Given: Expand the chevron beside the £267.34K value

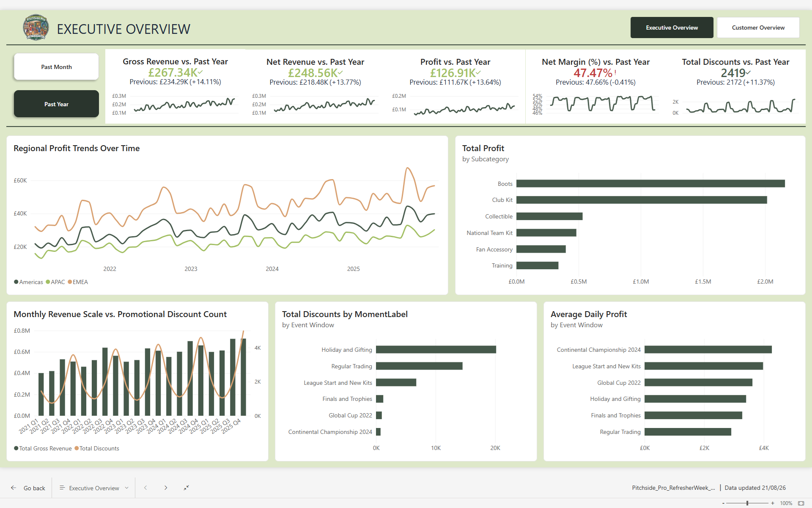Looking at the screenshot, I should pyautogui.click(x=200, y=72).
